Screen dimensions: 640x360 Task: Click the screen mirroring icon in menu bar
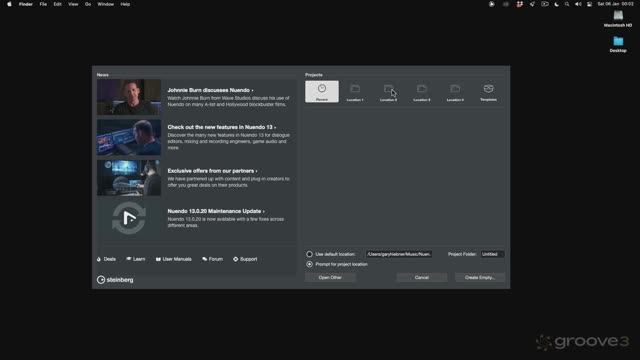pyautogui.click(x=545, y=4)
